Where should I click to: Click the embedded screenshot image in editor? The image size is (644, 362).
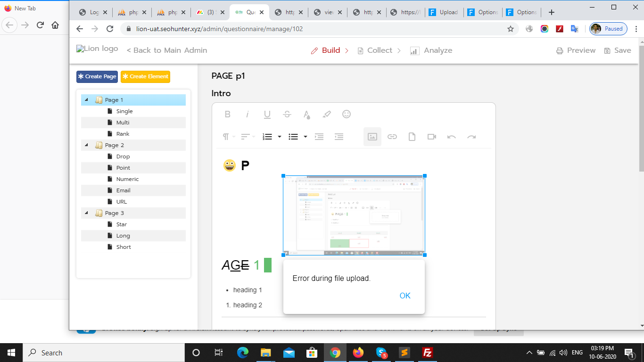[x=354, y=215]
